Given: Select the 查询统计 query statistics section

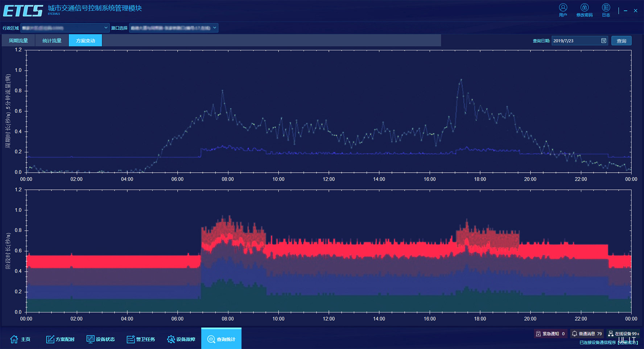Looking at the screenshot, I should click(221, 339).
